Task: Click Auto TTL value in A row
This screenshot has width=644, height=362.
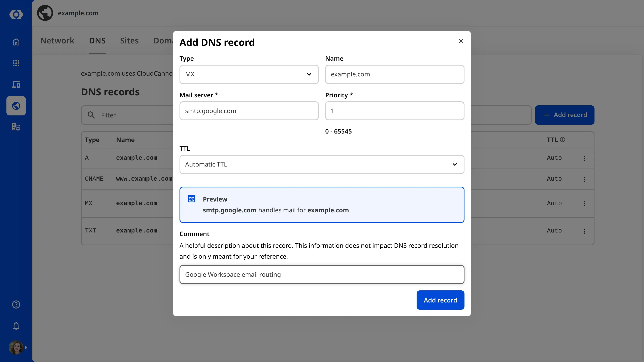Action: [554, 158]
